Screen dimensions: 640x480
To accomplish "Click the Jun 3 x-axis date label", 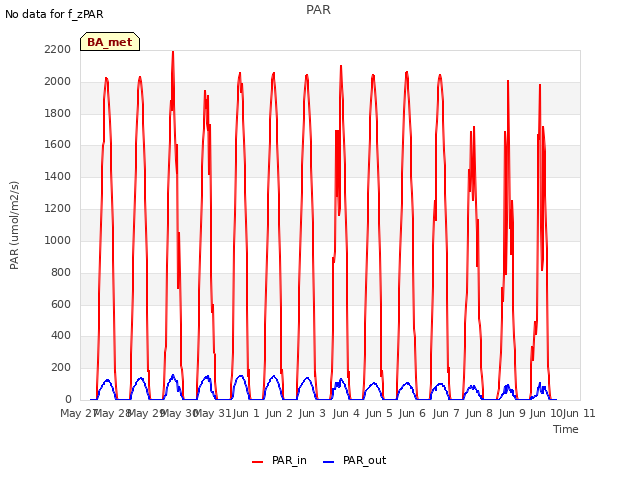I will (x=312, y=413).
